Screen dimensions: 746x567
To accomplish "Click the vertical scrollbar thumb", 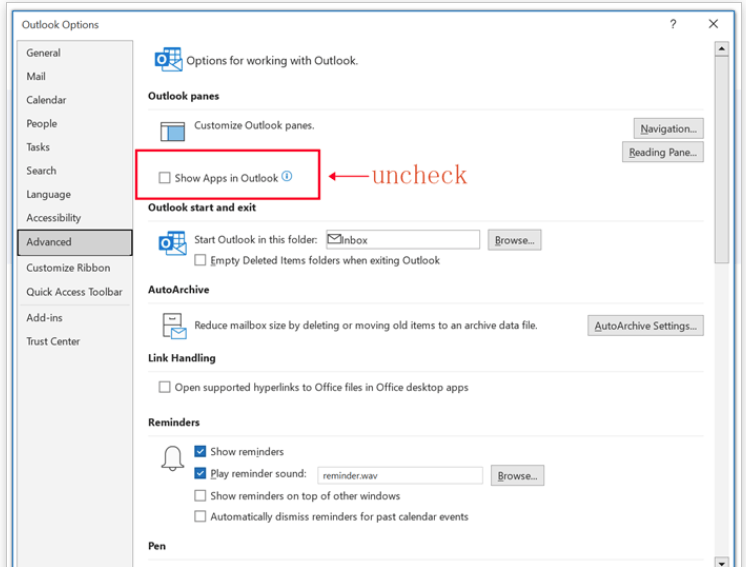I will pos(722,159).
